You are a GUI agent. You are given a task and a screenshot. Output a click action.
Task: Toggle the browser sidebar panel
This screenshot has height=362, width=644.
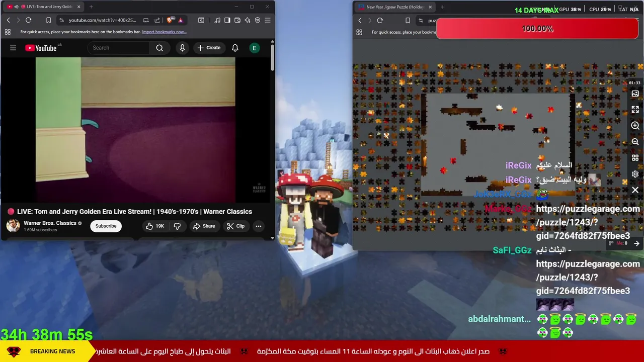227,20
